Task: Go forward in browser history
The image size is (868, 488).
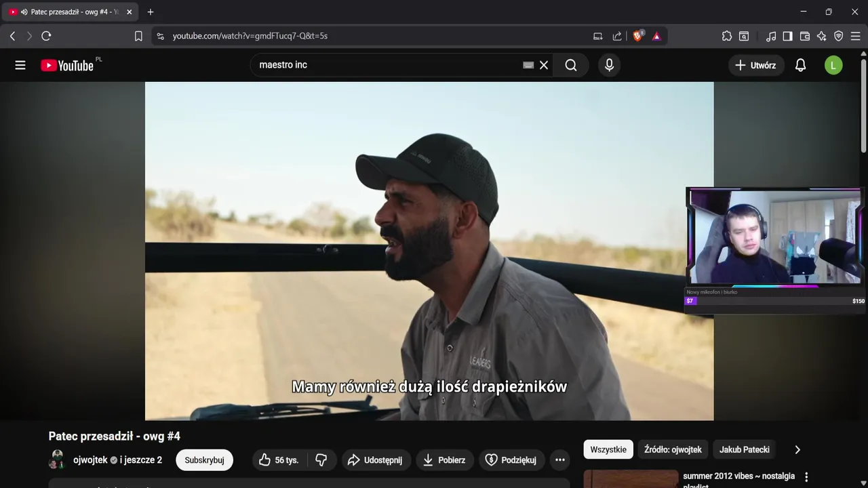Action: (29, 36)
